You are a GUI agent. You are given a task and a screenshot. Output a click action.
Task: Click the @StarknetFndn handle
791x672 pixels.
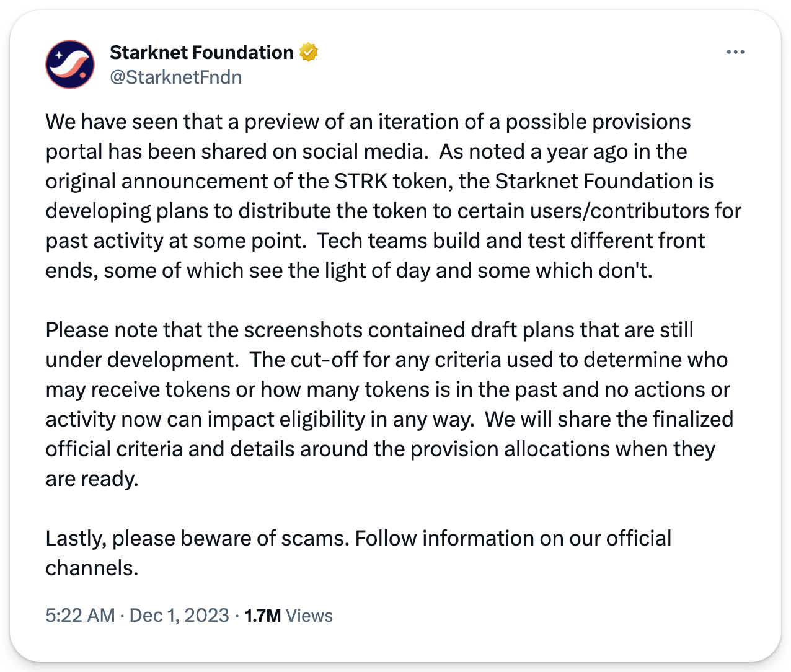coord(175,77)
